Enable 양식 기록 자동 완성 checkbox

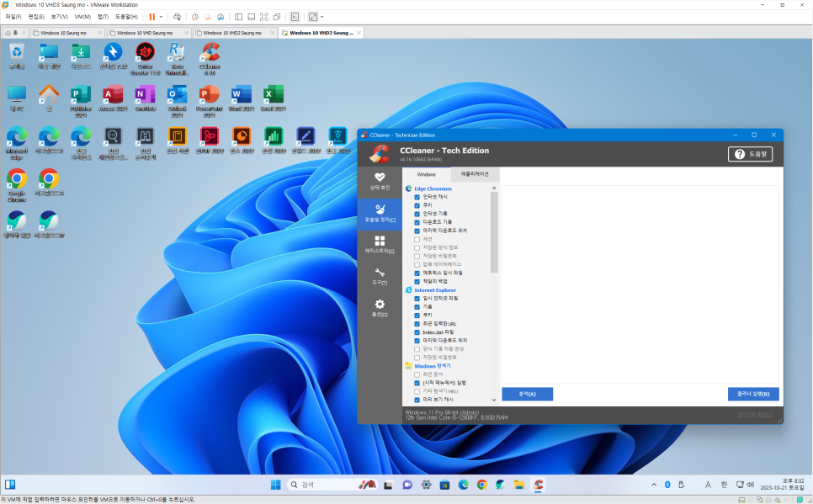[x=417, y=349]
